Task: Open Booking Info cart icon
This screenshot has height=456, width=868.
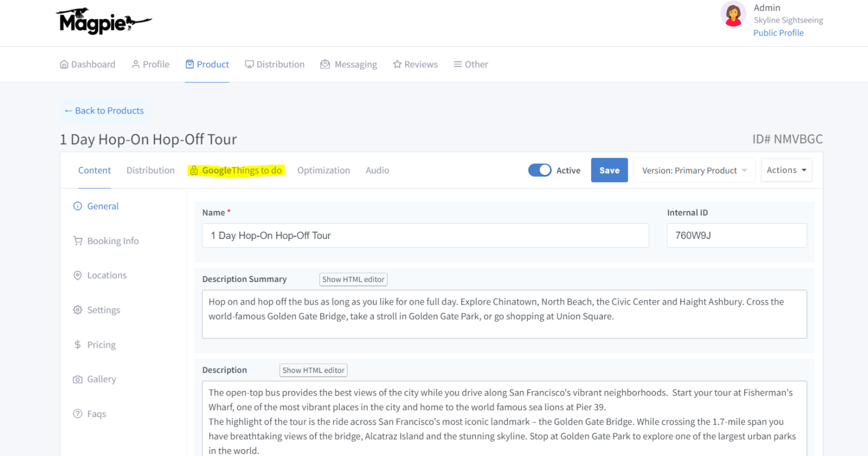Action: 77,241
